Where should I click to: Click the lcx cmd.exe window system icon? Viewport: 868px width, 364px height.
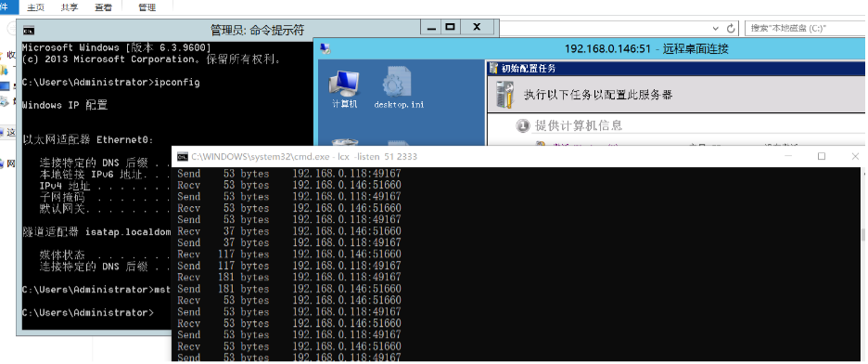point(182,157)
